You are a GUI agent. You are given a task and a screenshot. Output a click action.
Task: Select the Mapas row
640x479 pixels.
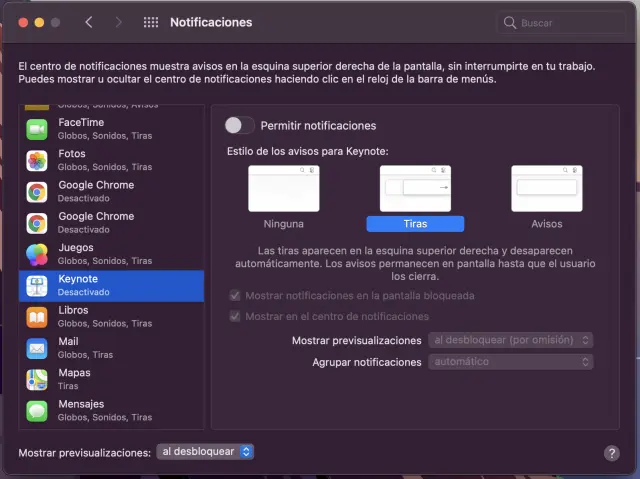click(111, 379)
